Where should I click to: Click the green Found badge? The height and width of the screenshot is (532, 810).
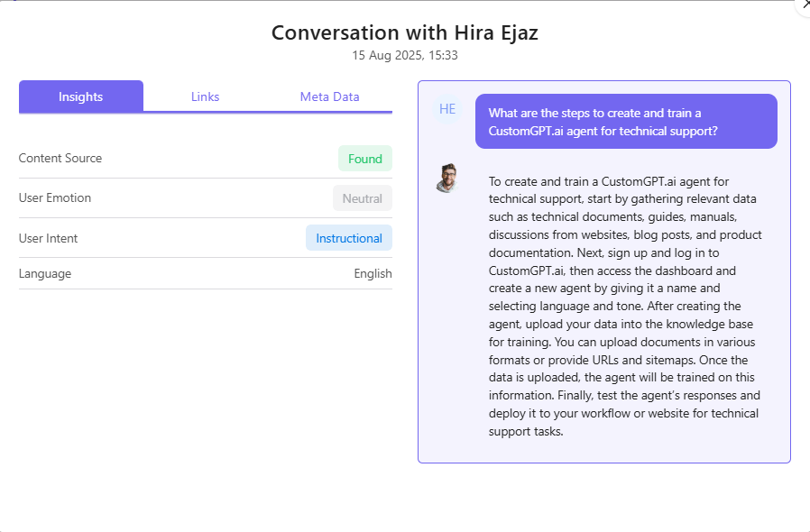click(x=365, y=159)
